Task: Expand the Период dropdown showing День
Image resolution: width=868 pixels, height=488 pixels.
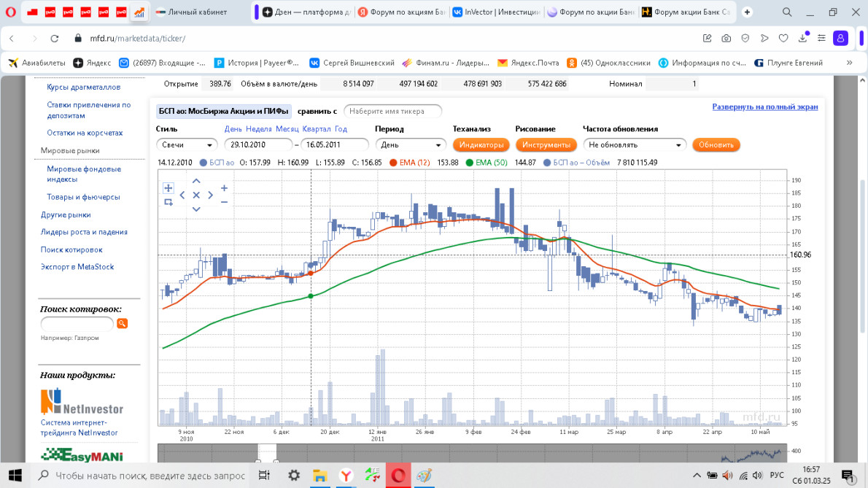Action: tap(410, 145)
